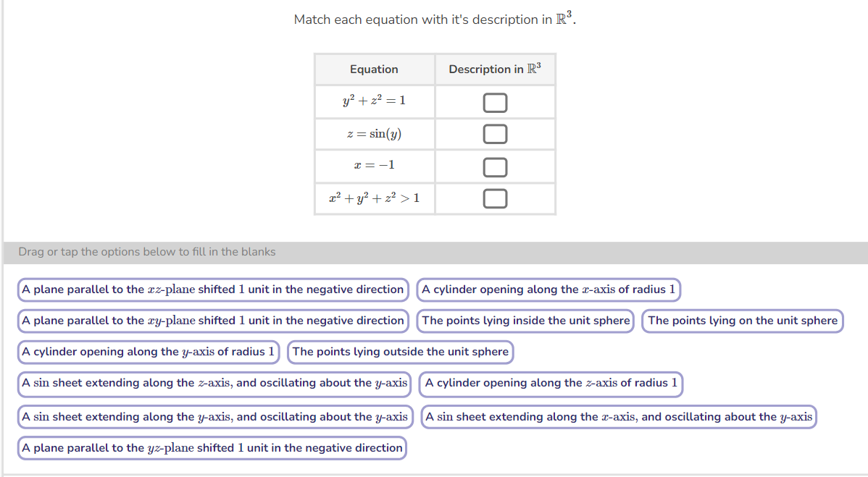Choose 'The points lying on the unit sphere'
Viewport: 868px width, 477px height.
[x=742, y=321]
